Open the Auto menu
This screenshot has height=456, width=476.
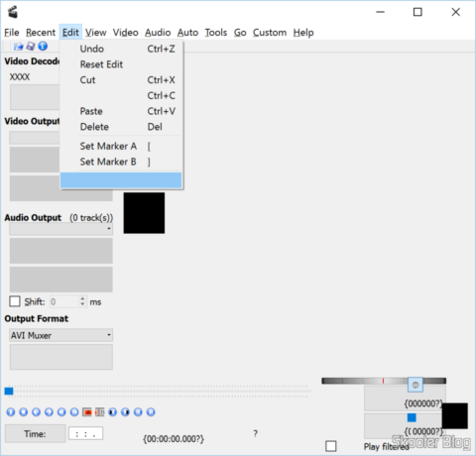tap(187, 33)
